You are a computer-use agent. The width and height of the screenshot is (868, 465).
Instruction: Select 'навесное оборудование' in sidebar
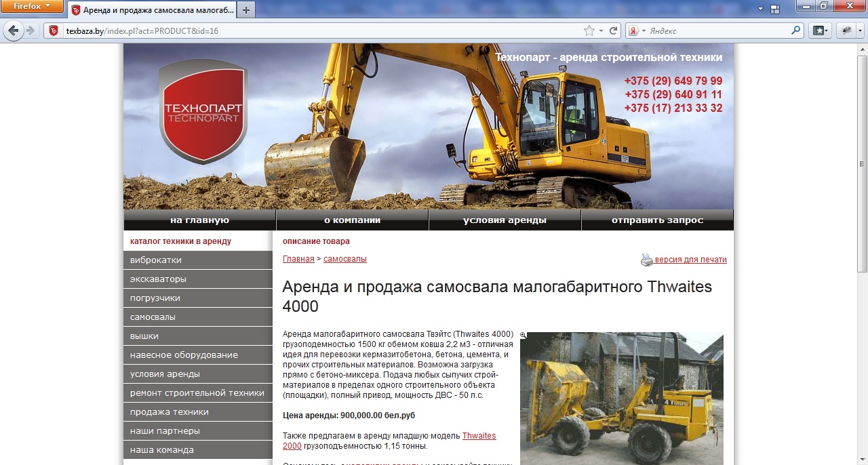pos(198,355)
